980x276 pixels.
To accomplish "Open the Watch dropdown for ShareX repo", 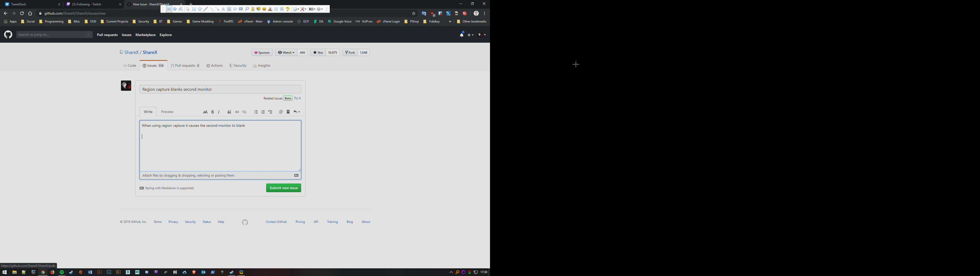I will point(286,53).
